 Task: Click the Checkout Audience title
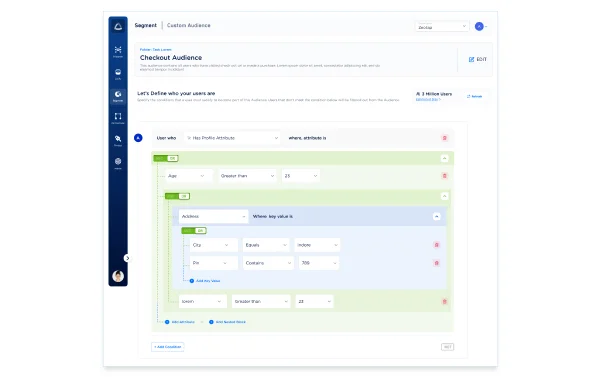(171, 58)
